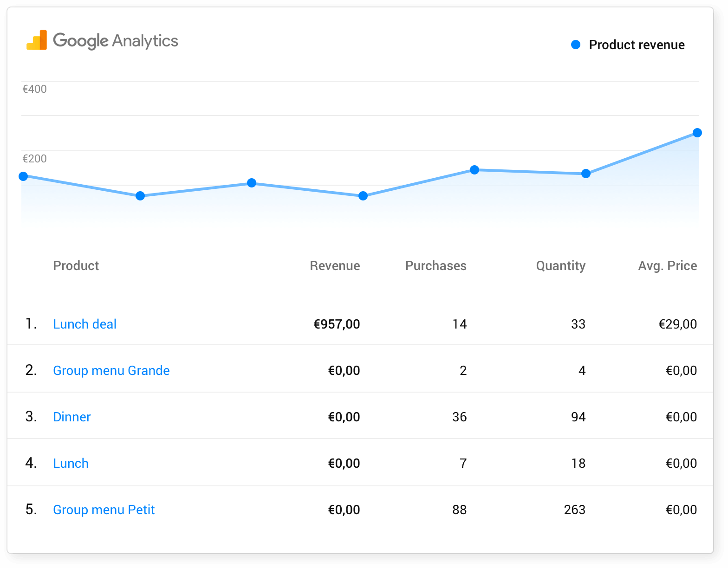Open the Group menu Grande link

coord(111,370)
